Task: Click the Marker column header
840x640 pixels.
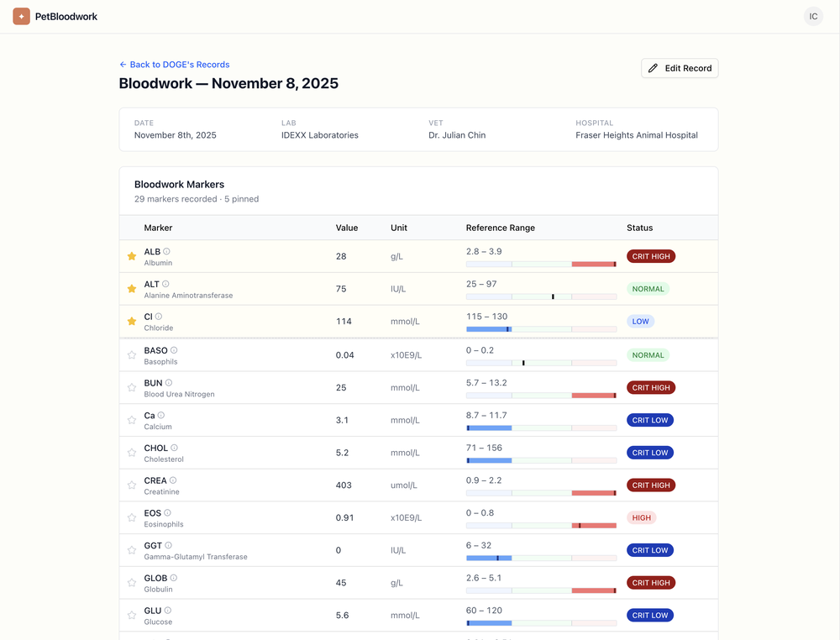Action: [x=158, y=228]
